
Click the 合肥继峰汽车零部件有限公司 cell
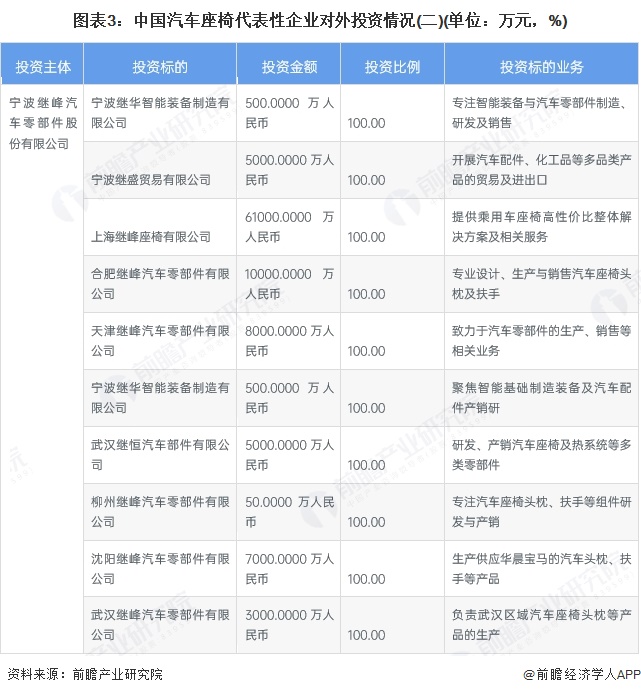pos(160,283)
